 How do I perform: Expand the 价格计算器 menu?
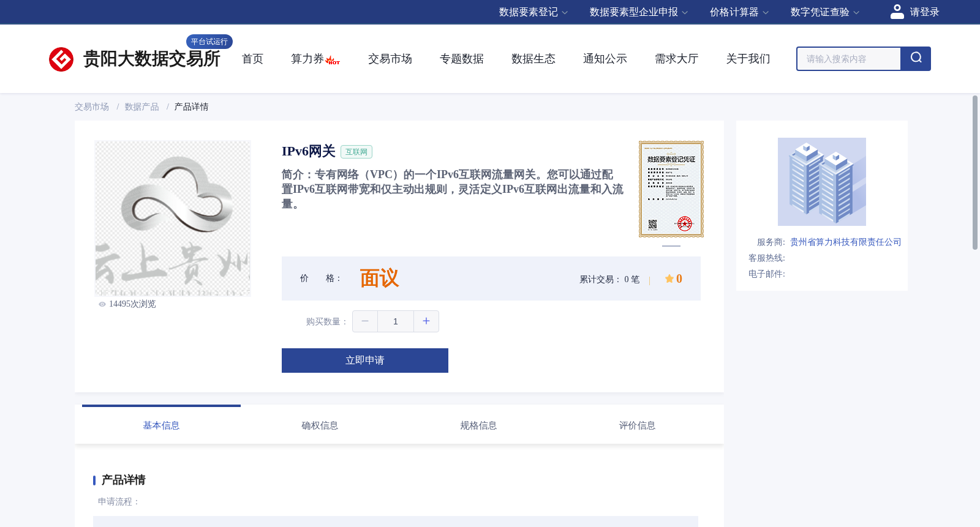[739, 12]
